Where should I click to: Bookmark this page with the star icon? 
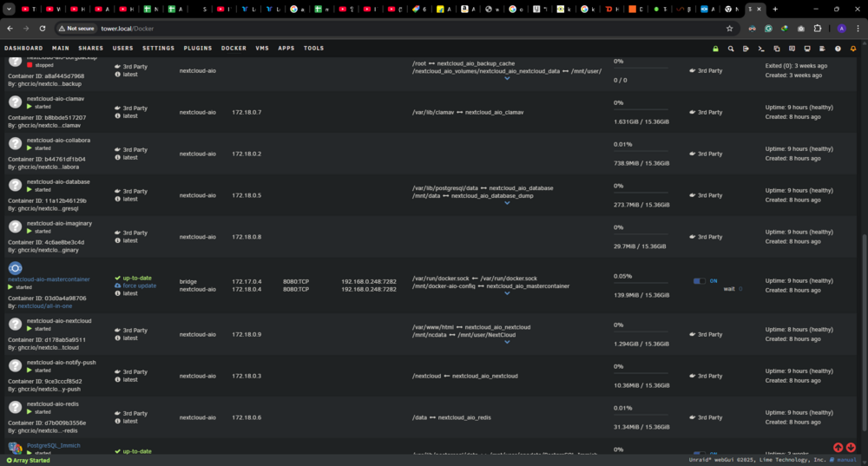point(730,29)
